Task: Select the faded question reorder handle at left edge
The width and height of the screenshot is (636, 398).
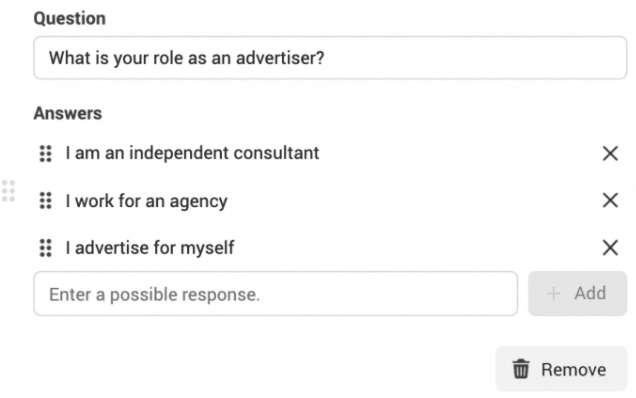Action: tap(8, 191)
